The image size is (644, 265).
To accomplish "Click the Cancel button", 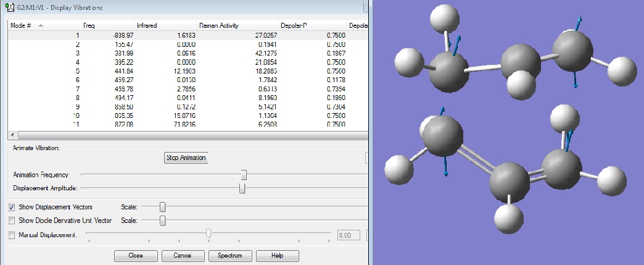I will (x=182, y=255).
